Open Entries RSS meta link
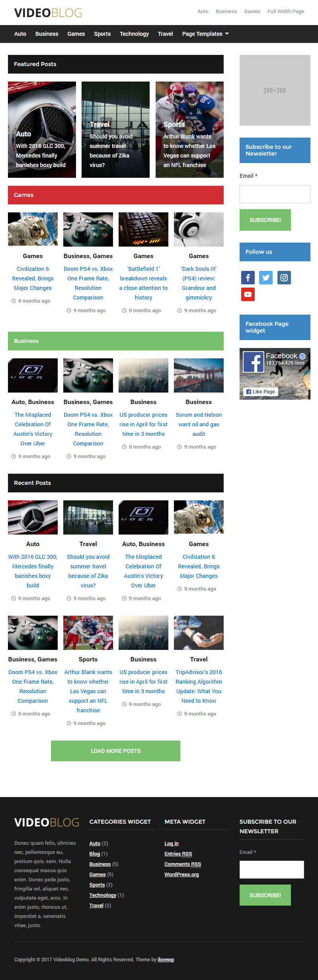Viewport: 318px width, 980px height. (x=178, y=854)
